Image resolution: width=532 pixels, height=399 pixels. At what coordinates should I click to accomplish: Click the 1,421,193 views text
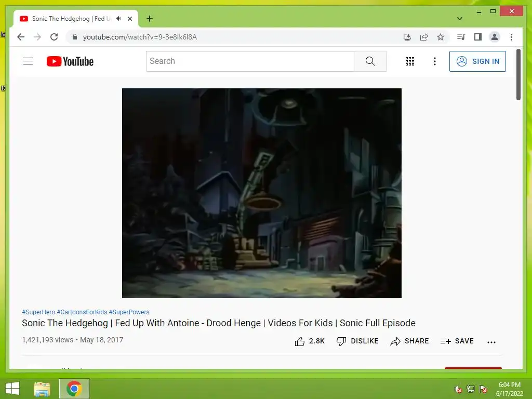pos(47,340)
